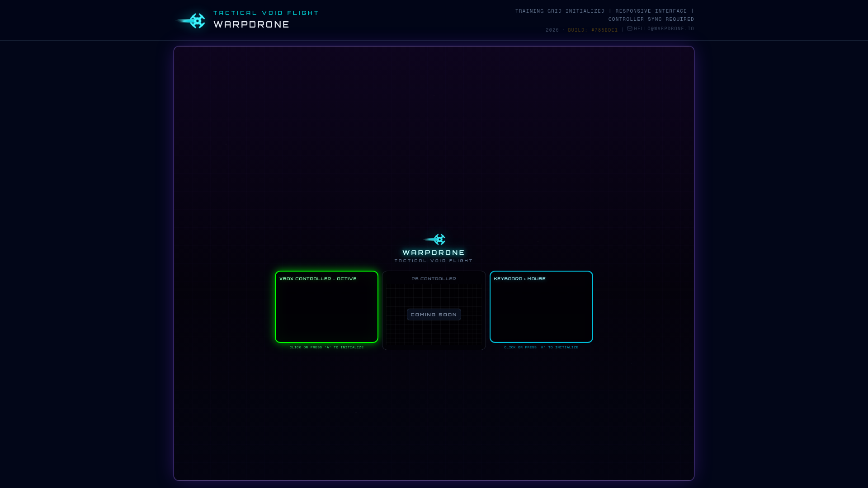Click the envelope icon beside the email address
Viewport: 868px width, 488px height.
(630, 28)
